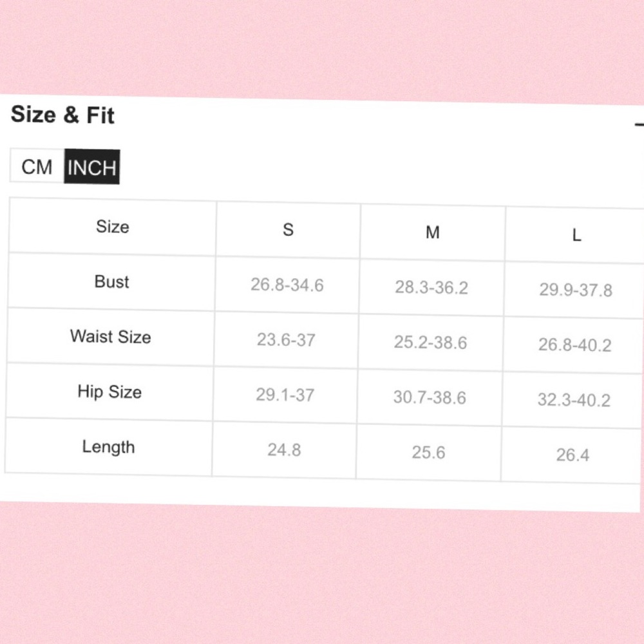The height and width of the screenshot is (644, 644).
Task: Select the S size column header
Action: [x=288, y=230]
